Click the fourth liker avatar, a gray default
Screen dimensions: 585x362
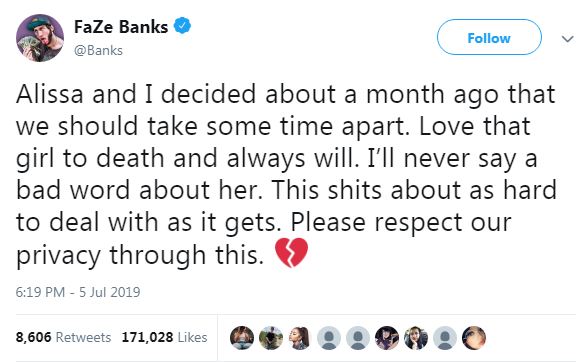pyautogui.click(x=329, y=338)
